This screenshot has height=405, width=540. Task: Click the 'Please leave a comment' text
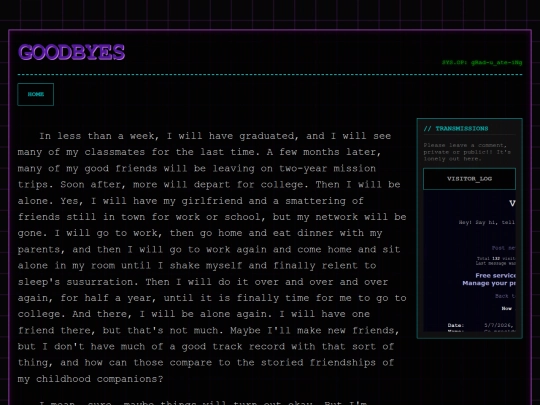pos(467,152)
